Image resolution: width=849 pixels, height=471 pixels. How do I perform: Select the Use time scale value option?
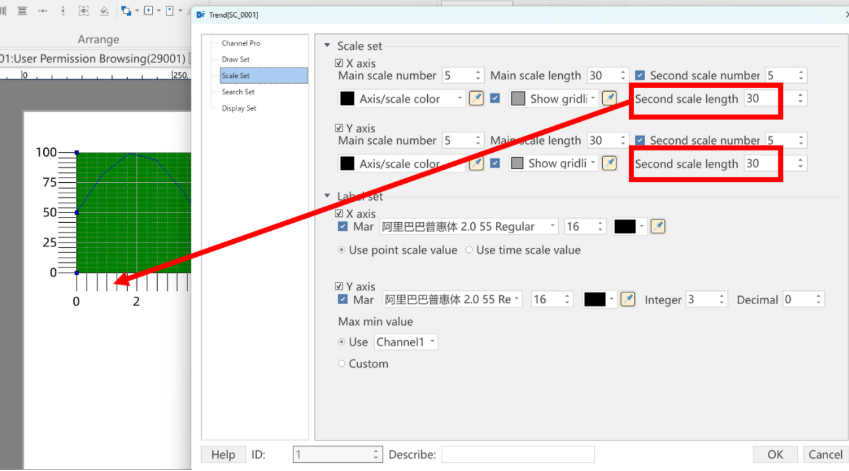469,250
